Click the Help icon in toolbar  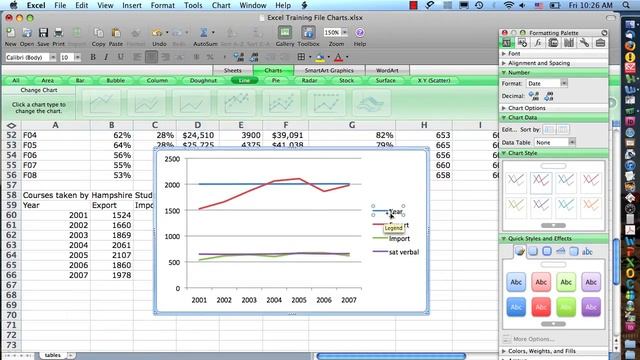360,33
